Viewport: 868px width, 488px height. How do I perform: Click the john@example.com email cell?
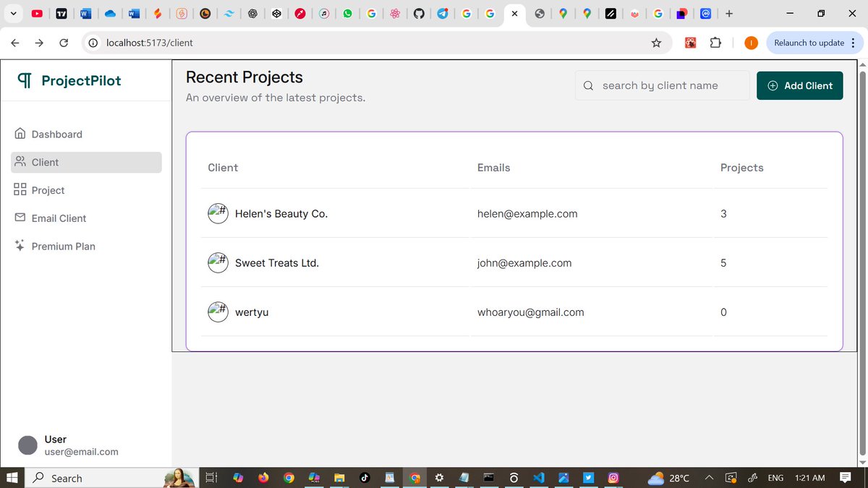tap(524, 263)
